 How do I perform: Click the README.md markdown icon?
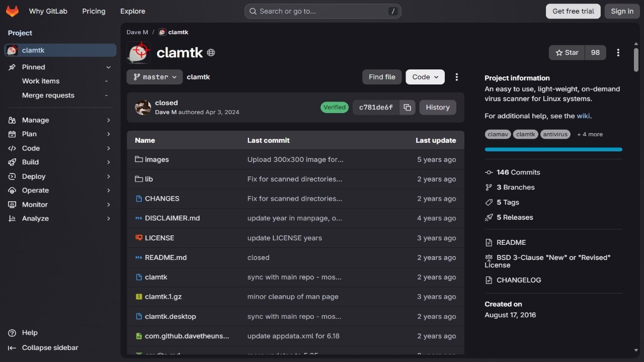click(x=139, y=257)
